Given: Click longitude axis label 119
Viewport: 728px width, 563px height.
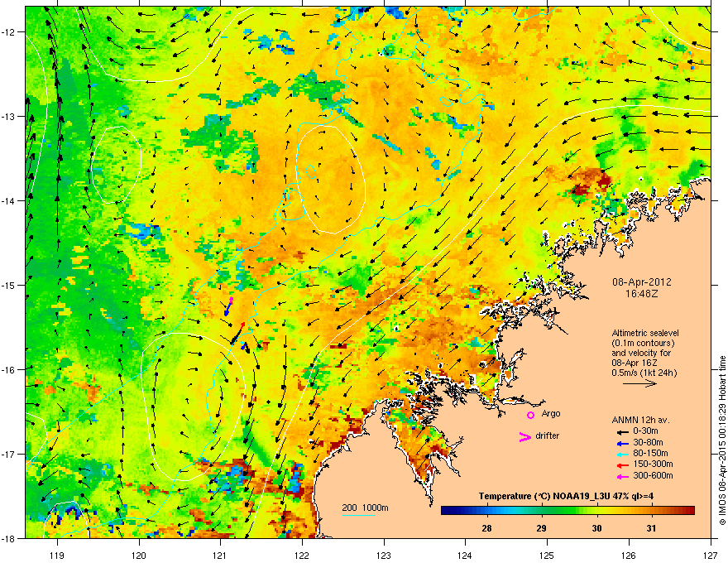Looking at the screenshot, I should tap(57, 555).
